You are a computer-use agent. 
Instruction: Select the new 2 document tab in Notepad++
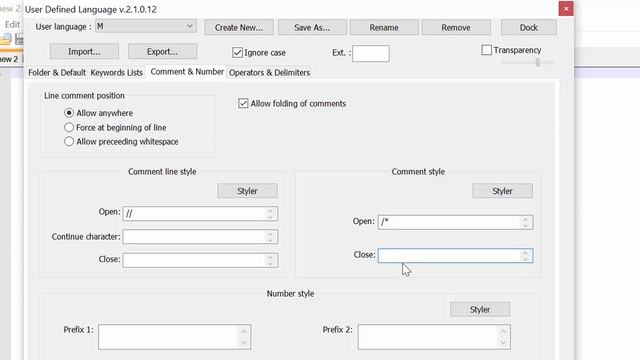point(9,59)
